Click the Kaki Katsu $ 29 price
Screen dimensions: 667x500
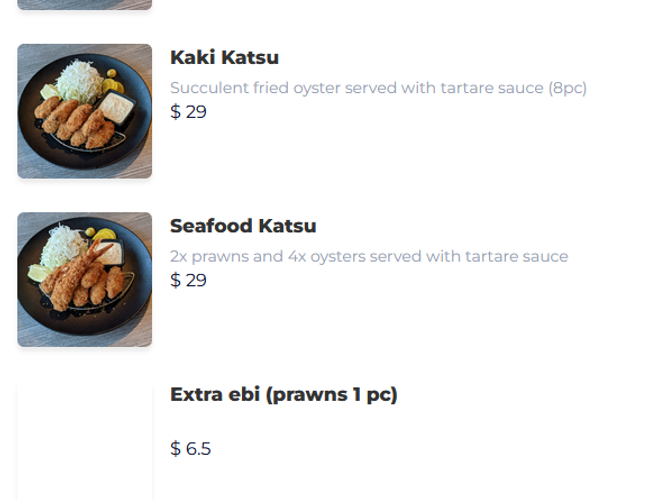tap(188, 112)
